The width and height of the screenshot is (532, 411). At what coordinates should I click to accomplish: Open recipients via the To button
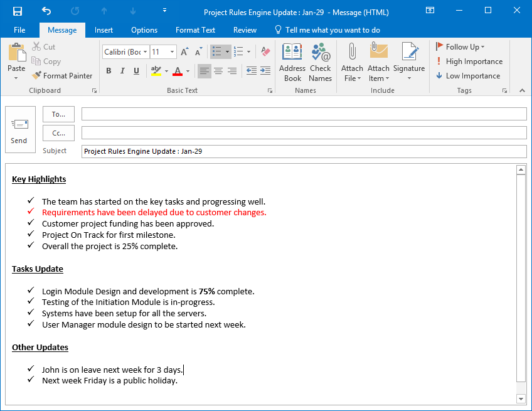58,114
